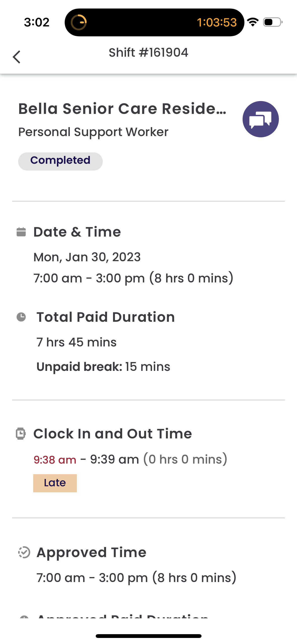
Task: Tap Bella Senior Care facility name
Action: click(x=122, y=109)
